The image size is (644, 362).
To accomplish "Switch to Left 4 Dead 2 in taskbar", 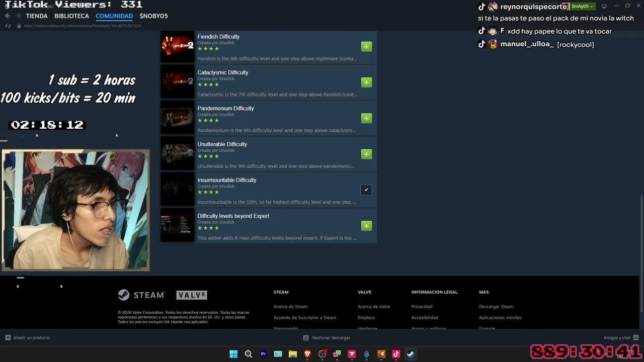I will pyautogui.click(x=381, y=354).
